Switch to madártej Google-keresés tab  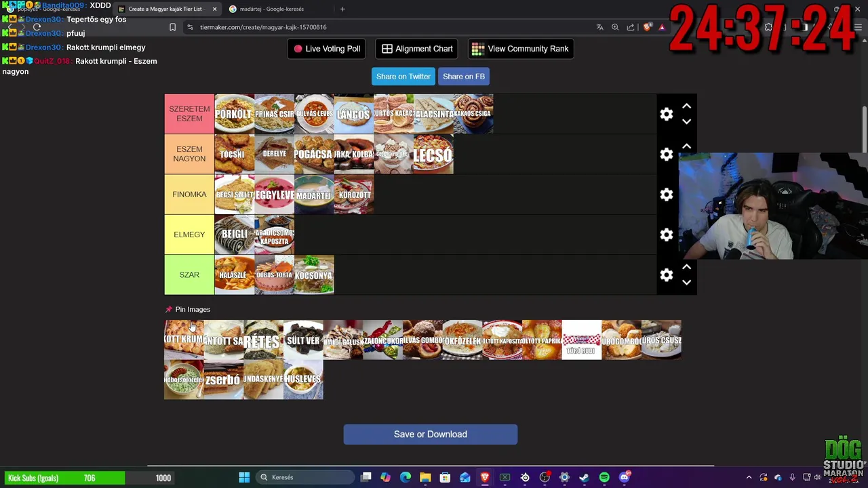tap(271, 9)
